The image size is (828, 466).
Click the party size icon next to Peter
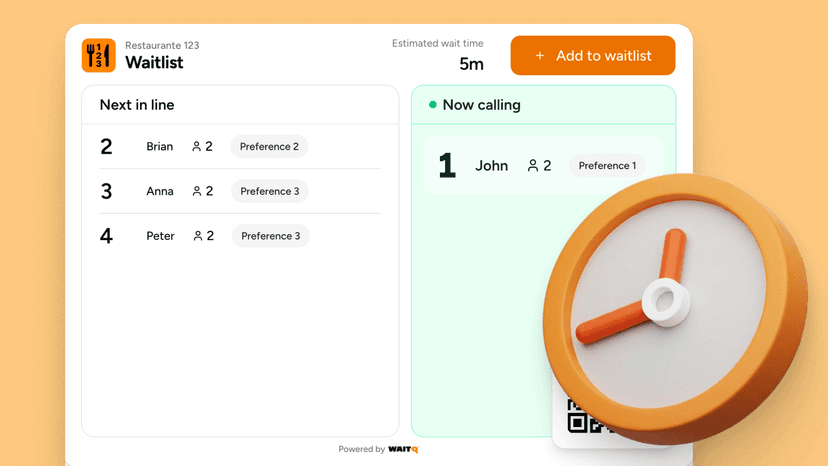pyautogui.click(x=198, y=237)
